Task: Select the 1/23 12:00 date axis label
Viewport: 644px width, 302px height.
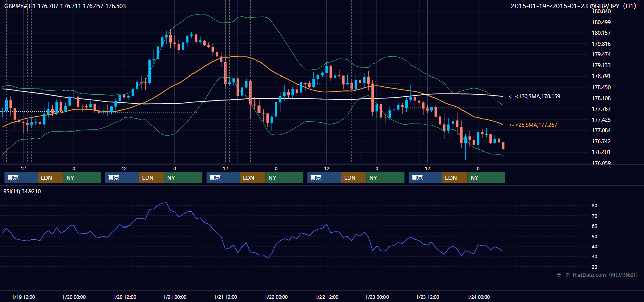Action: (x=427, y=297)
